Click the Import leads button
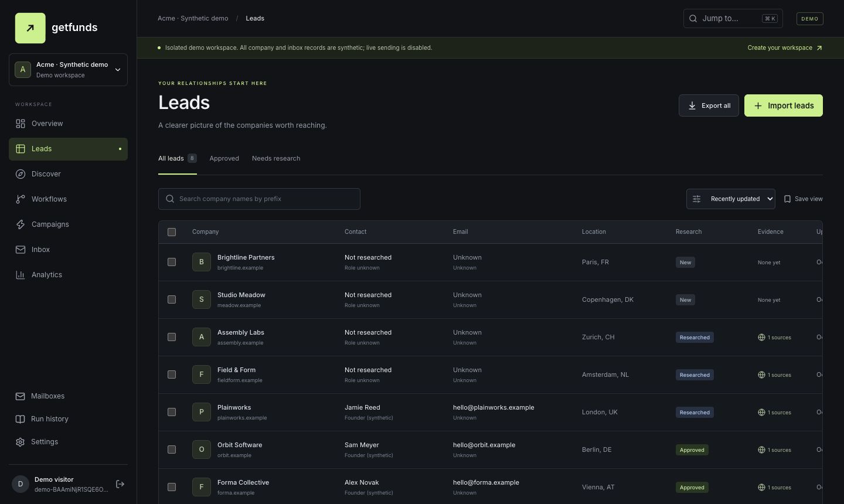844x504 pixels. click(x=784, y=105)
